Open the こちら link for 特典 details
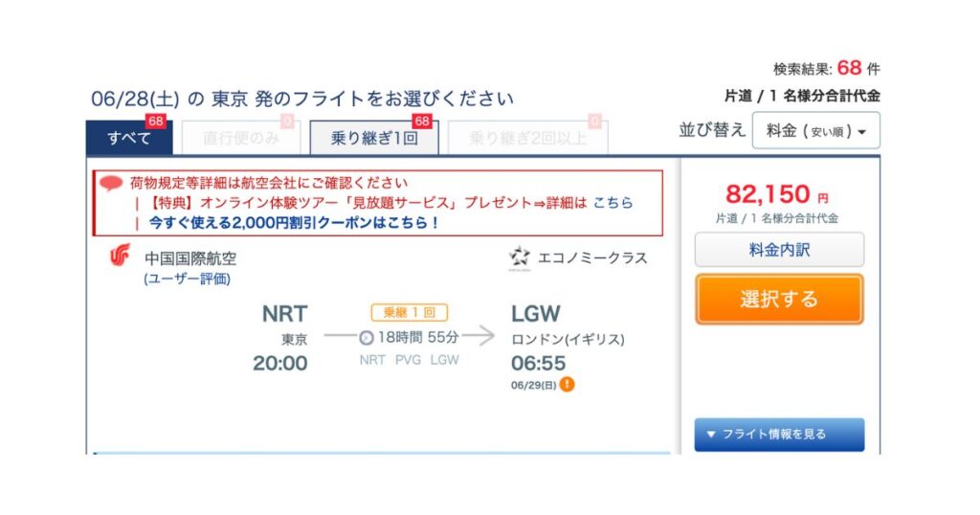The image size is (980, 515). tap(612, 203)
